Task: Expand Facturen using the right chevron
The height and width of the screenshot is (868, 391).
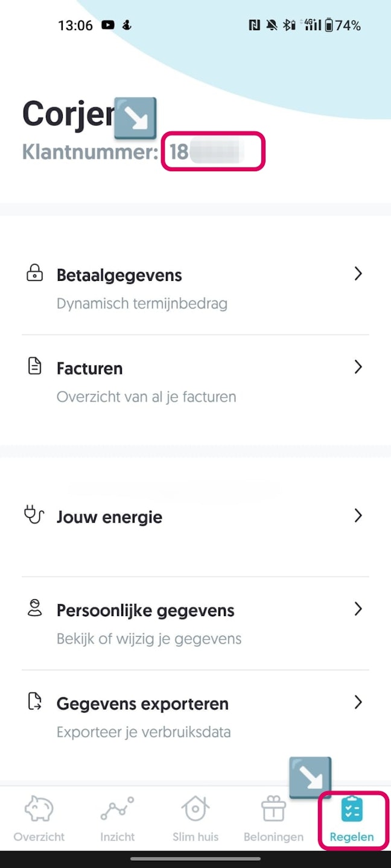Action: click(358, 366)
